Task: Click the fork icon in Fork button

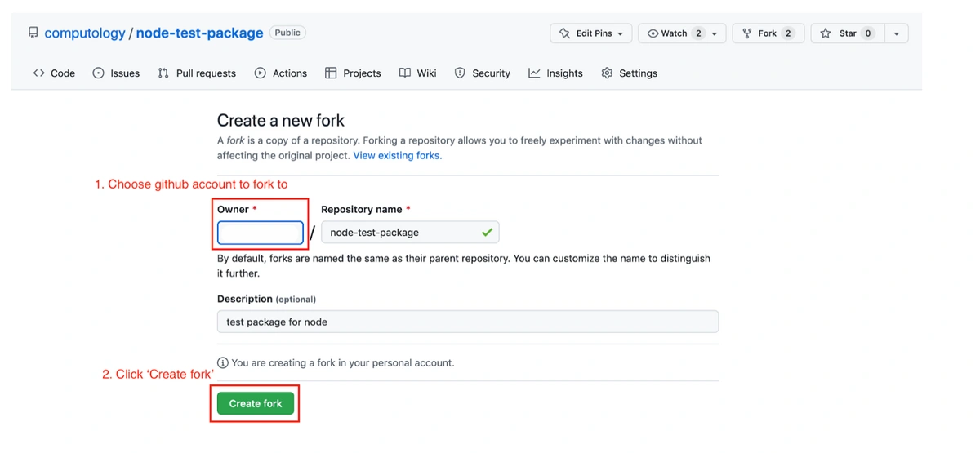Action: coord(746,33)
